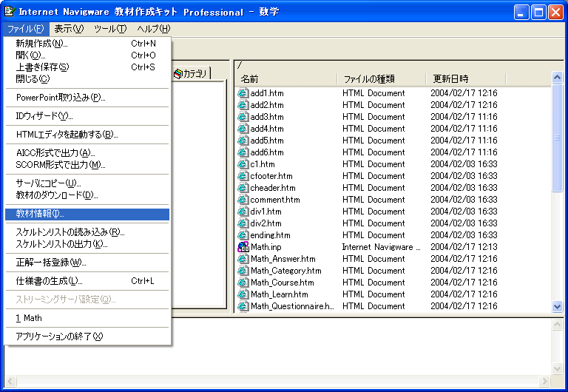The image size is (568, 392).
Task: Click the Math_Answer.htm file icon
Action: 243,259
